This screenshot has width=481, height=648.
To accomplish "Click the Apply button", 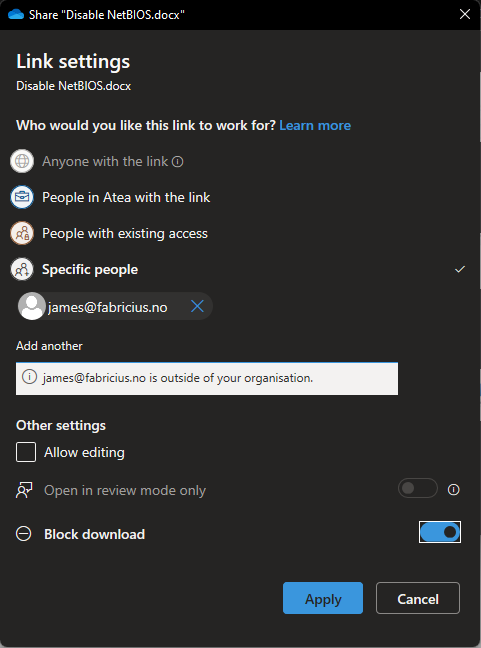I will pyautogui.click(x=323, y=598).
